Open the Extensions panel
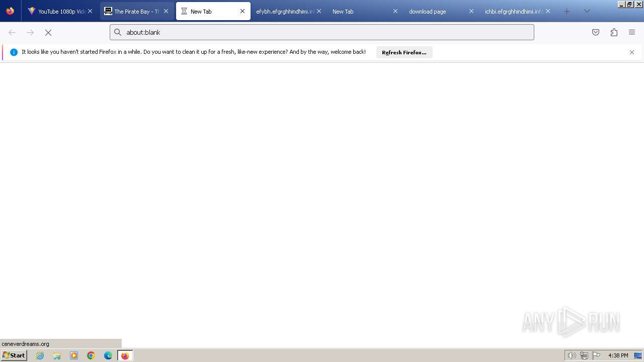 coord(614,32)
